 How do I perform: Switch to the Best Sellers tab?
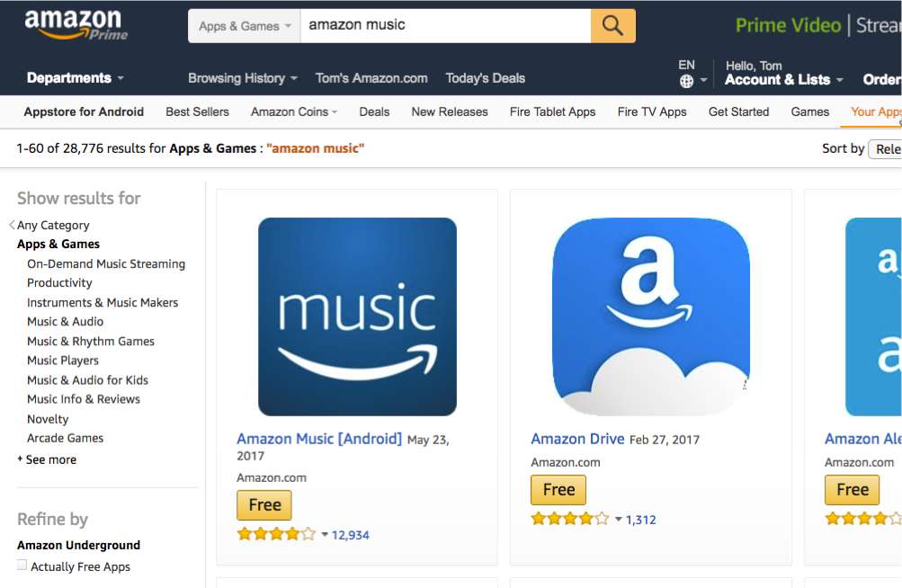click(197, 111)
